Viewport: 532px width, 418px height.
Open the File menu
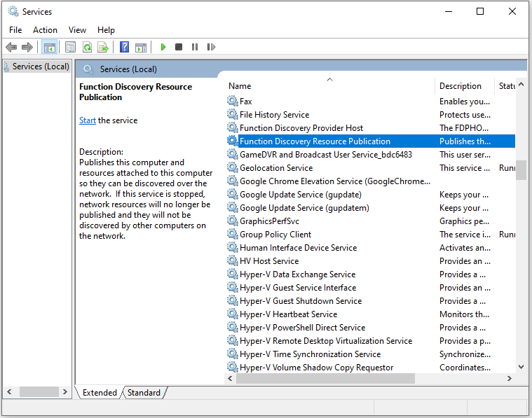click(x=15, y=30)
